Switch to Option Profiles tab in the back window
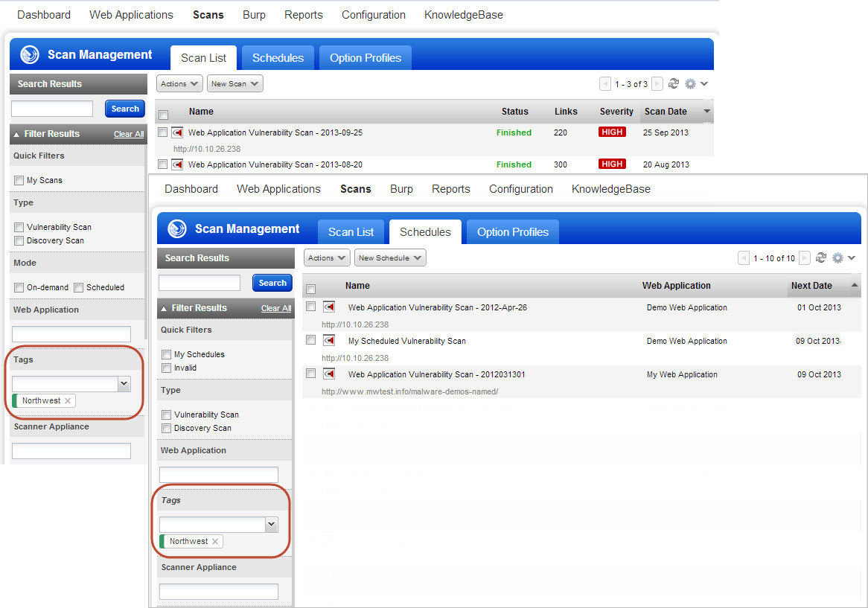The height and width of the screenshot is (608, 868). click(x=366, y=57)
